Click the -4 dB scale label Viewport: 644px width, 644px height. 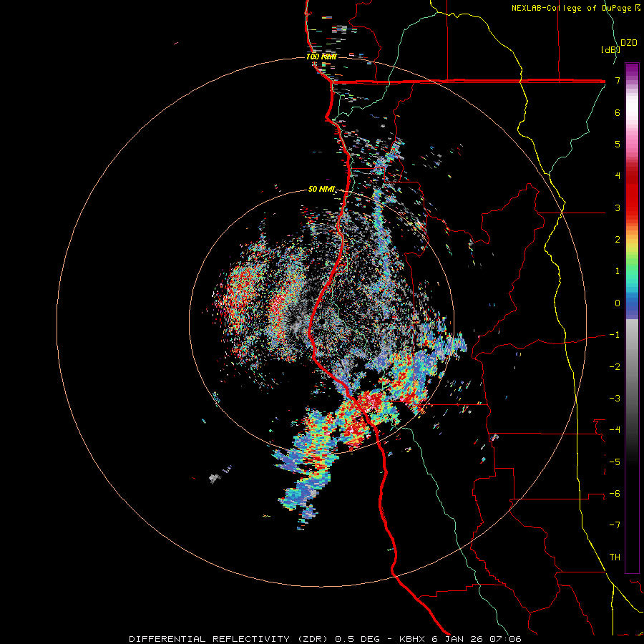click(615, 429)
